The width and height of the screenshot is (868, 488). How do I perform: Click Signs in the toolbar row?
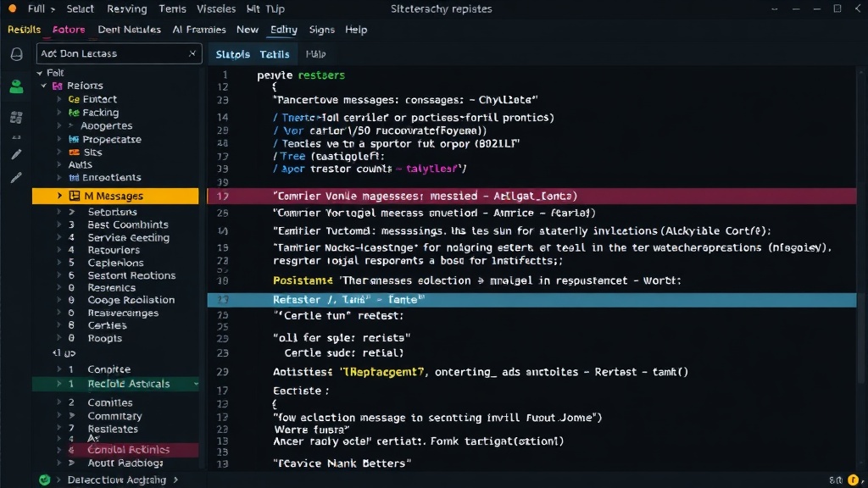click(321, 30)
